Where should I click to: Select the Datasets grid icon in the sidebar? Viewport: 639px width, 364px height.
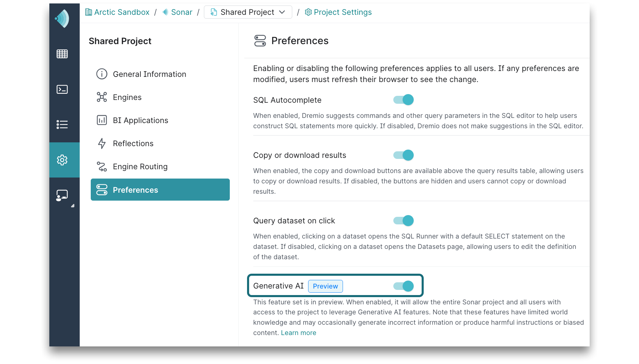pyautogui.click(x=62, y=54)
